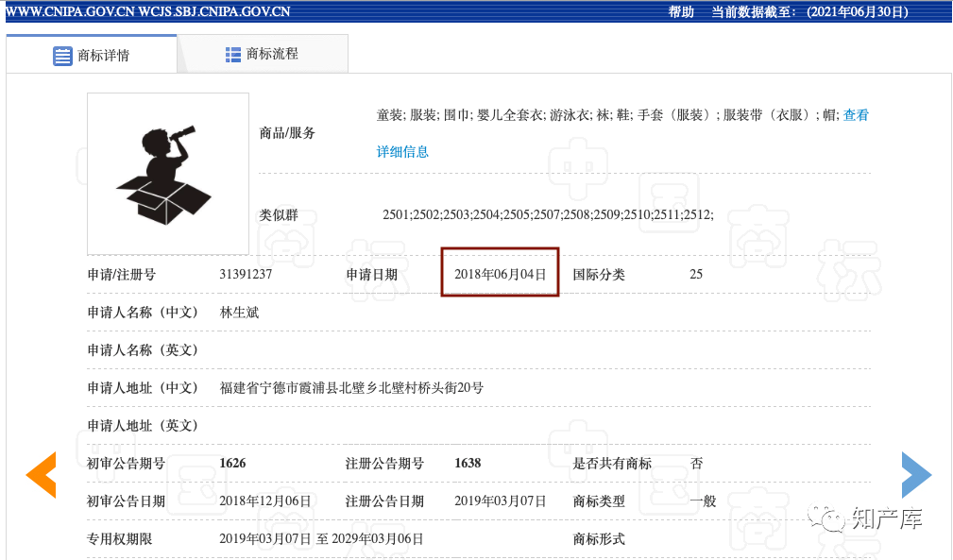This screenshot has height=560, width=953.
Task: Click the 注册公告日期 value 2019年03月07日
Action: pyautogui.click(x=501, y=501)
